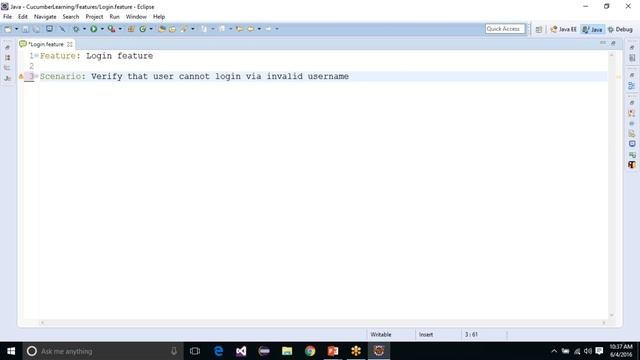
Task: Select the Login.feature editor tab
Action: [x=46, y=44]
